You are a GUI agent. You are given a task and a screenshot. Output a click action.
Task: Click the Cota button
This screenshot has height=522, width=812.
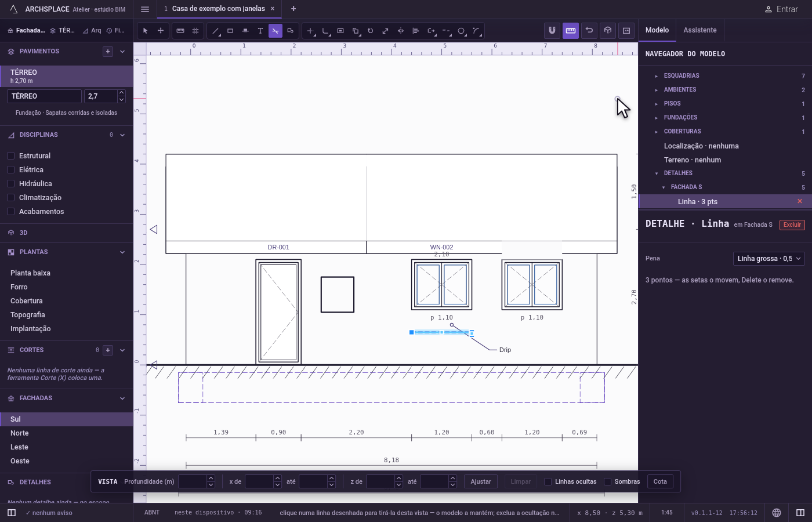coord(660,481)
